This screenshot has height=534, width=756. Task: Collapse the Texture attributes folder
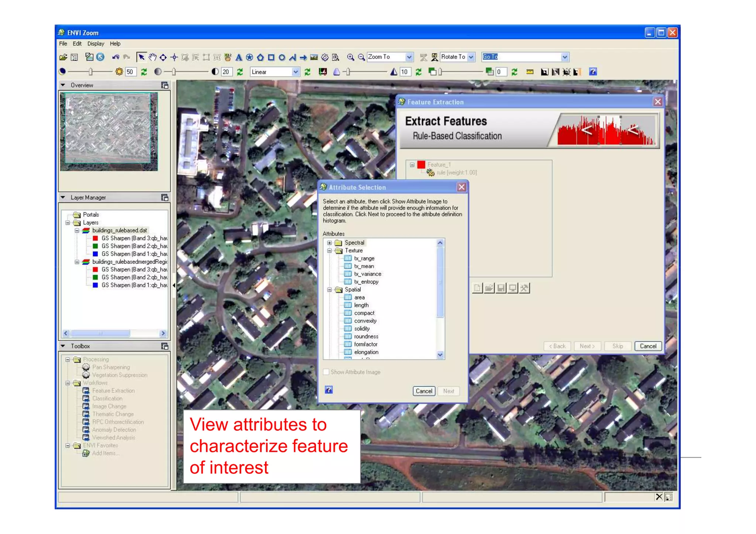click(x=329, y=251)
